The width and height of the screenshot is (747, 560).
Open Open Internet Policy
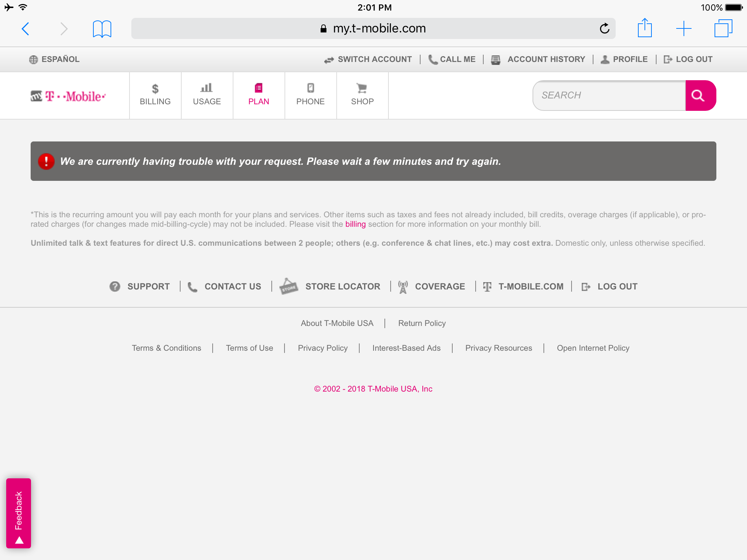(593, 348)
